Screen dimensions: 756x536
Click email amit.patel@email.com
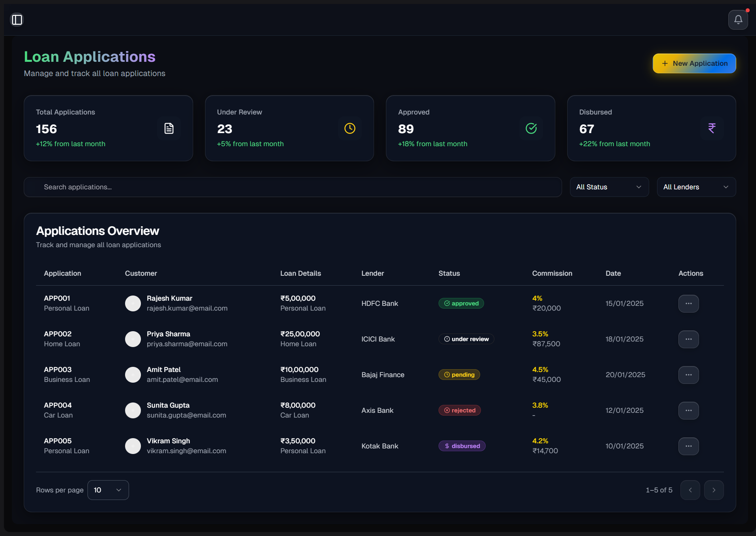(182, 380)
